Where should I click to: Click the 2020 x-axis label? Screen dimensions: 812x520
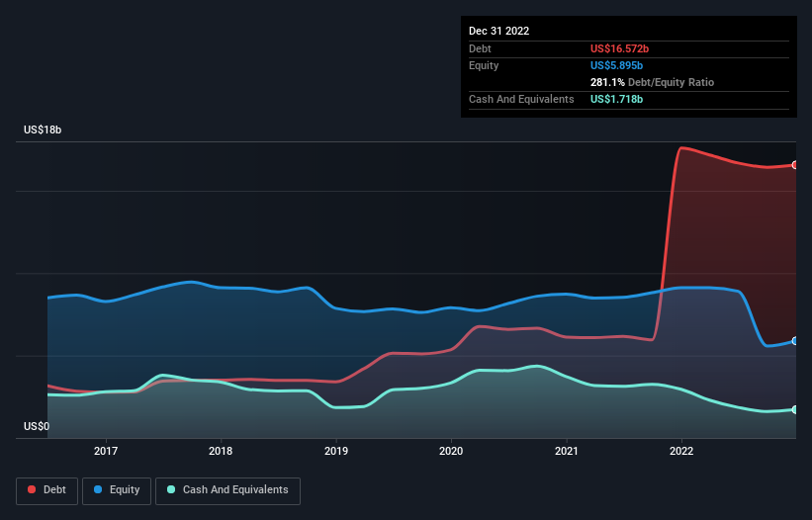point(451,451)
